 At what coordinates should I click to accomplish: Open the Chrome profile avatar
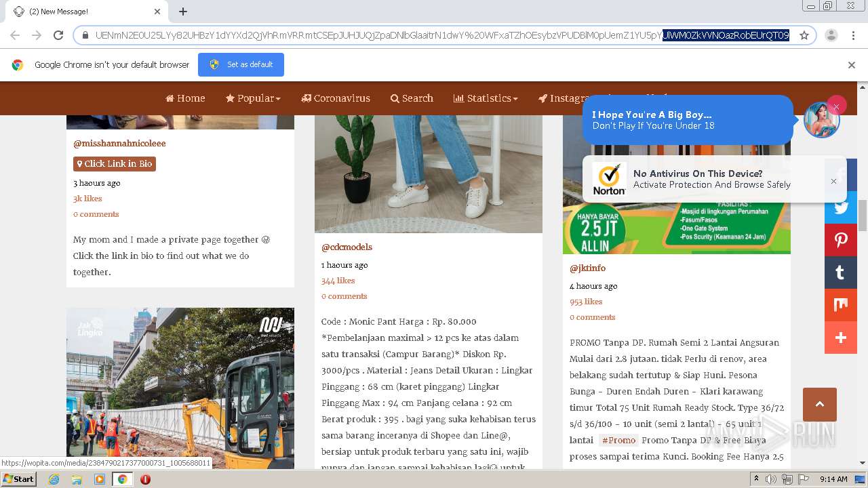(831, 35)
